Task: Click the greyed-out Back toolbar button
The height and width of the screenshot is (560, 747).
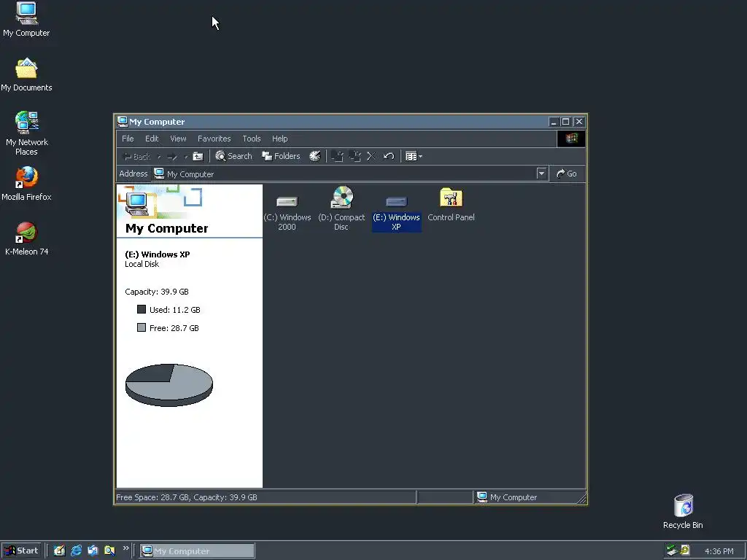Action: (136, 156)
